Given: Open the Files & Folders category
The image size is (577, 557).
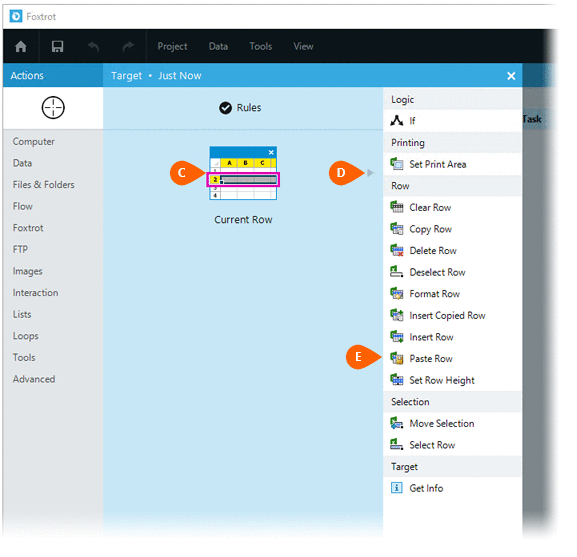Looking at the screenshot, I should coord(43,185).
